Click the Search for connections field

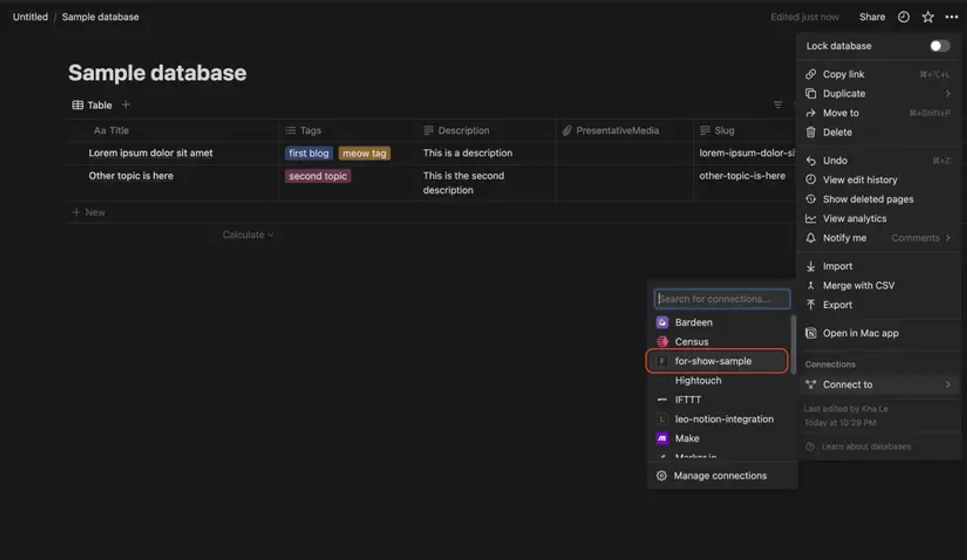point(722,299)
